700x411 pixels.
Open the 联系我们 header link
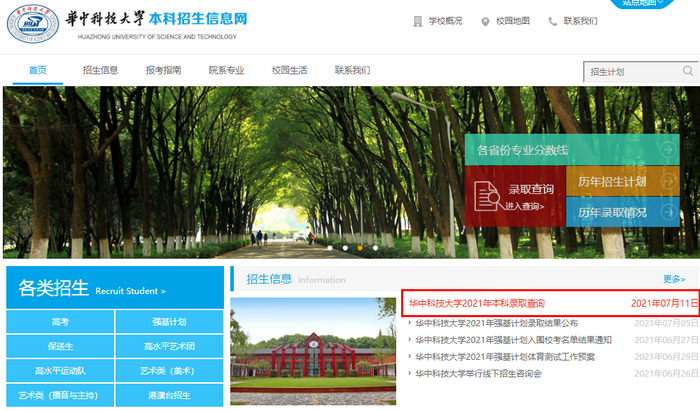coord(580,21)
